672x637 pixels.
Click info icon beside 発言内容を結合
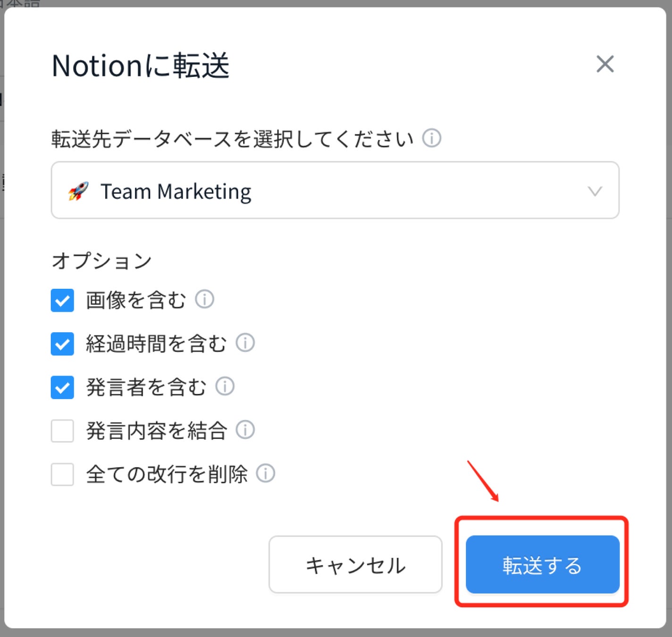pos(245,430)
